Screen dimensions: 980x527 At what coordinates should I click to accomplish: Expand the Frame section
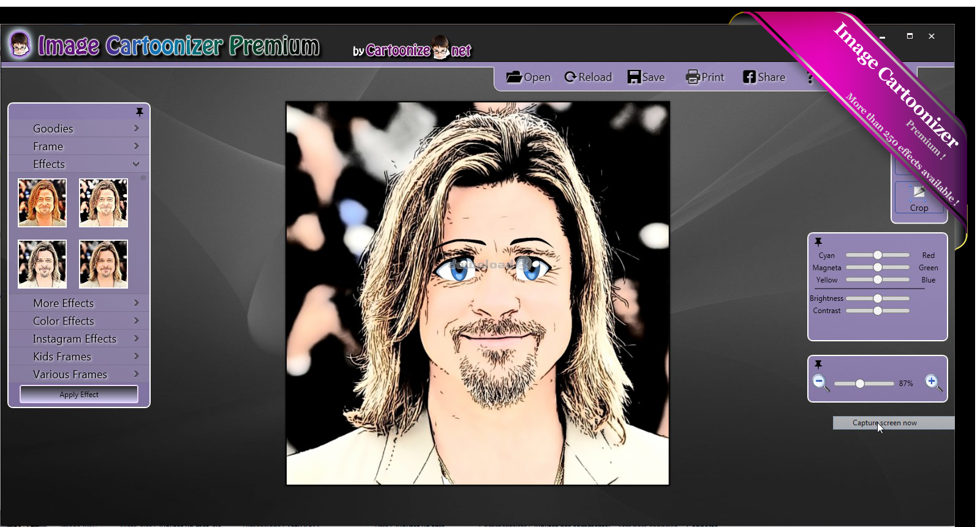(79, 146)
